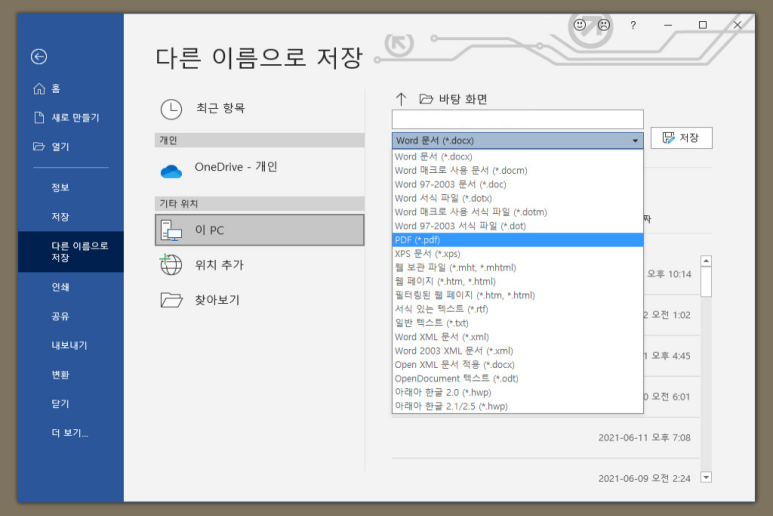This screenshot has width=773, height=516.
Task: Click the 위치 추가 globe icon
Action: (x=171, y=265)
